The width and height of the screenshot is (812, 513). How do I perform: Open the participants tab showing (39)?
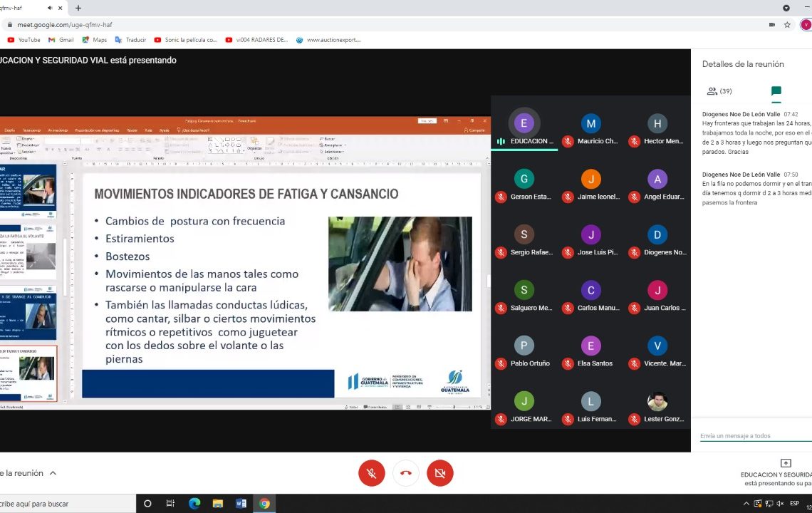[x=719, y=91]
